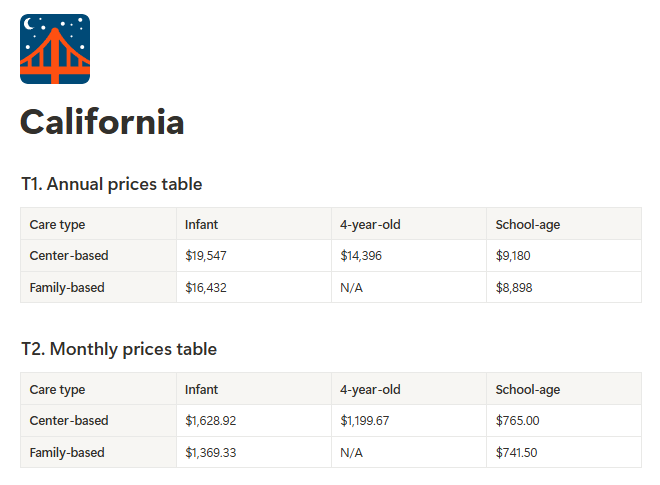Click the $1,369.33 cell
Screen dimensions: 660x485
click(x=254, y=452)
